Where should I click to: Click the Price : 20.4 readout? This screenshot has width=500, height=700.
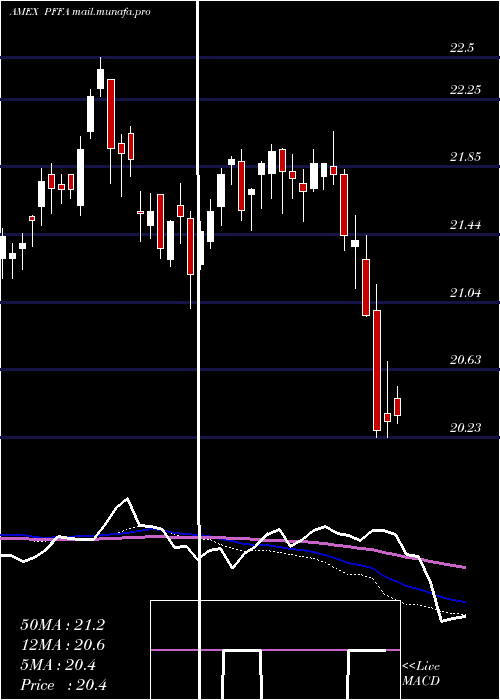(63, 685)
